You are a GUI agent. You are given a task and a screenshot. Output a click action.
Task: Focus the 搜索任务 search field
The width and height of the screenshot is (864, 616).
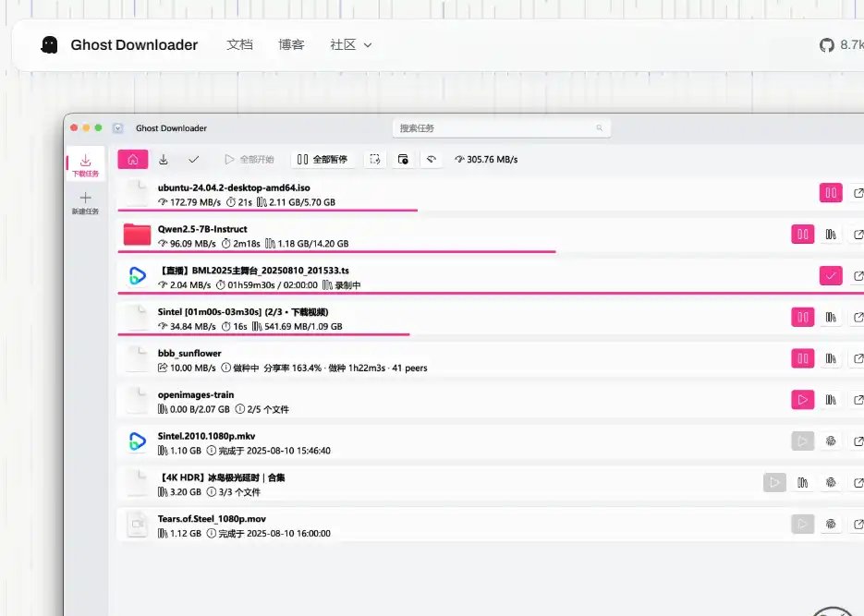pos(502,128)
